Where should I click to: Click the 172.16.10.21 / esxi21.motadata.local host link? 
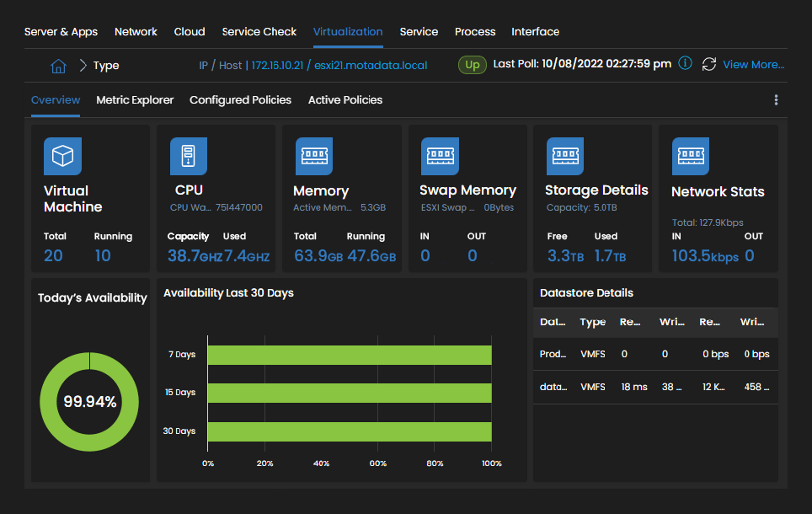339,65
